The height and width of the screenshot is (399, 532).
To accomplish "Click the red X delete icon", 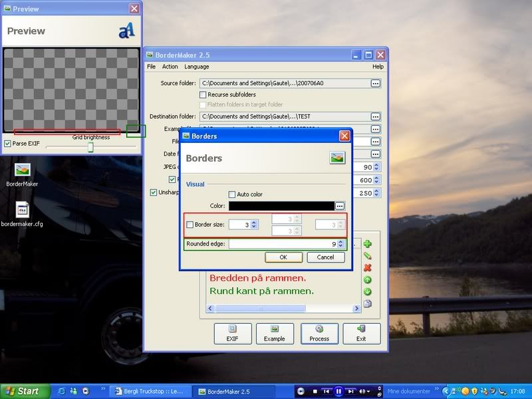I will [x=368, y=268].
